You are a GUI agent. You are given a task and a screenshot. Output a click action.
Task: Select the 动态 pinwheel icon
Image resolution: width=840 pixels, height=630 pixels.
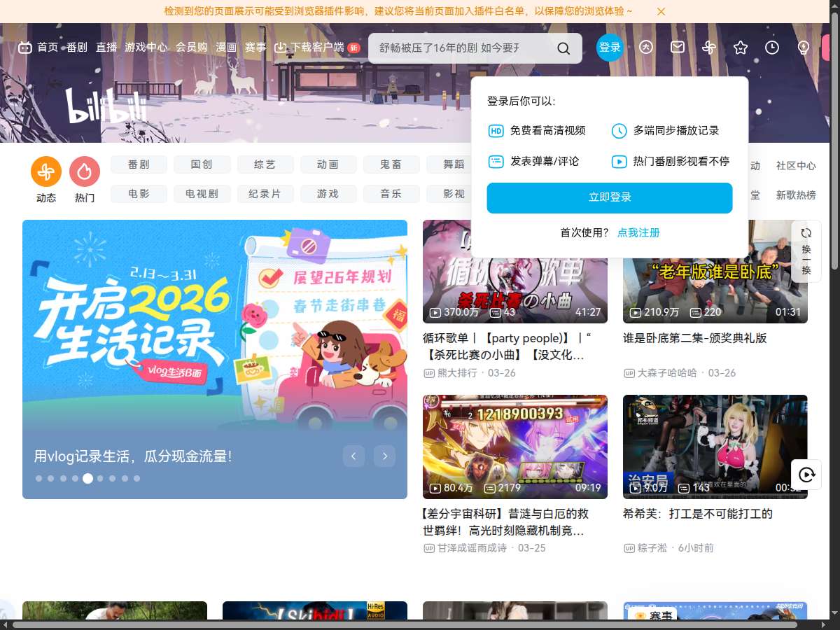click(45, 171)
